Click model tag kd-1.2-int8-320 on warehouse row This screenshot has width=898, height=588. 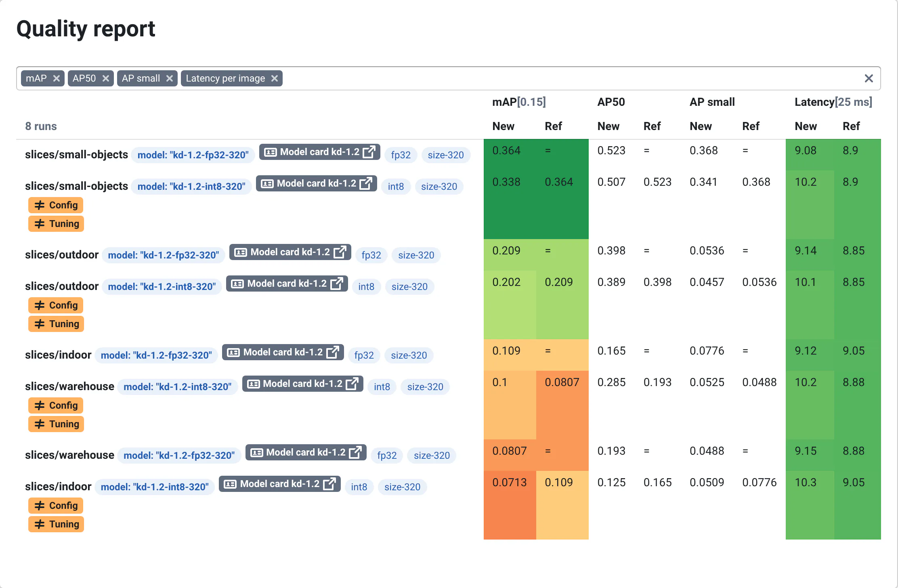pos(178,387)
